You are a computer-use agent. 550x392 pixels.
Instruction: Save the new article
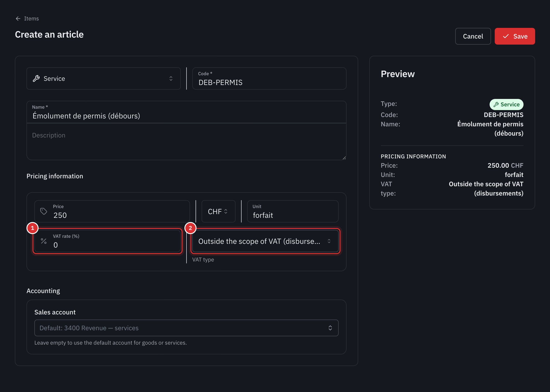point(514,36)
